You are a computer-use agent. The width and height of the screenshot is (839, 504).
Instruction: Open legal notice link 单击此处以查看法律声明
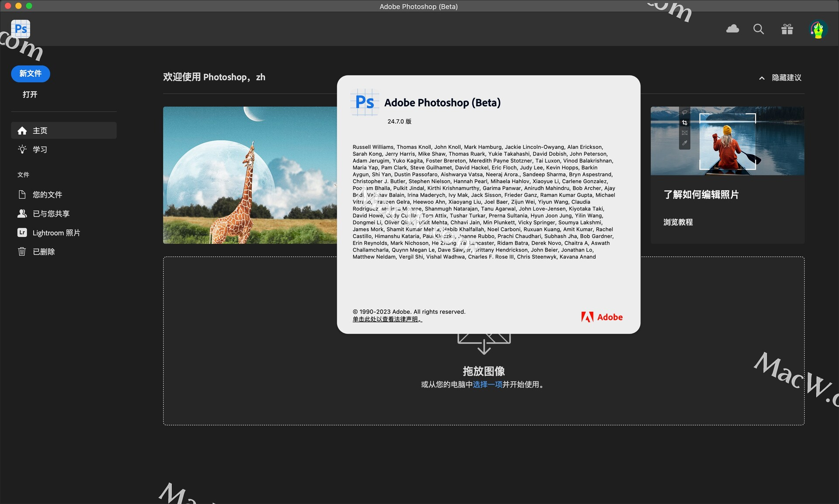click(387, 319)
